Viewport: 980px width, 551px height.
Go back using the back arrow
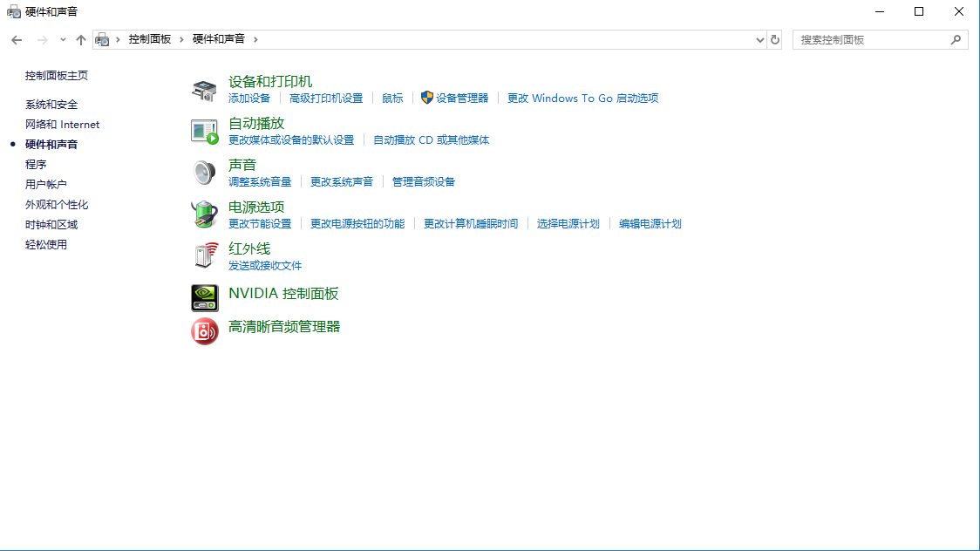click(17, 39)
